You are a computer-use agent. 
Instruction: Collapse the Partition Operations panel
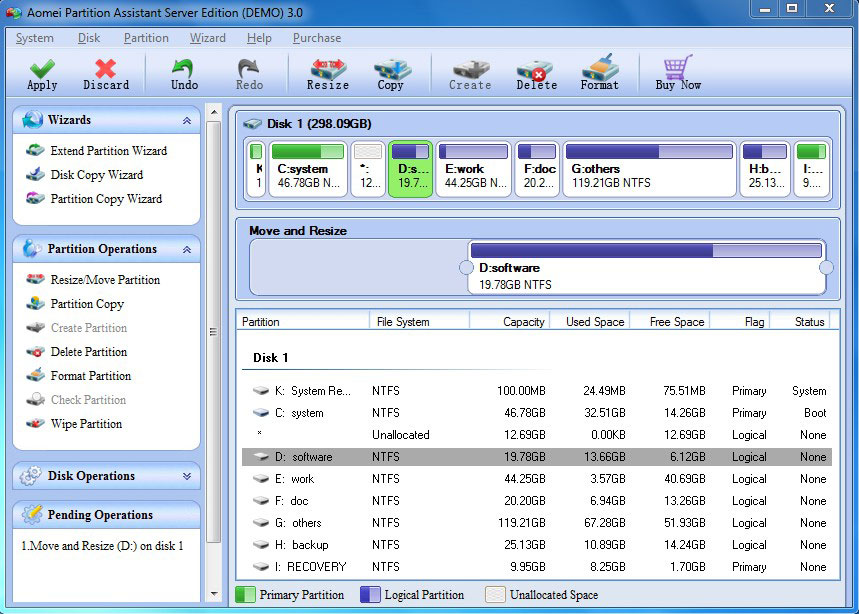[x=186, y=248]
